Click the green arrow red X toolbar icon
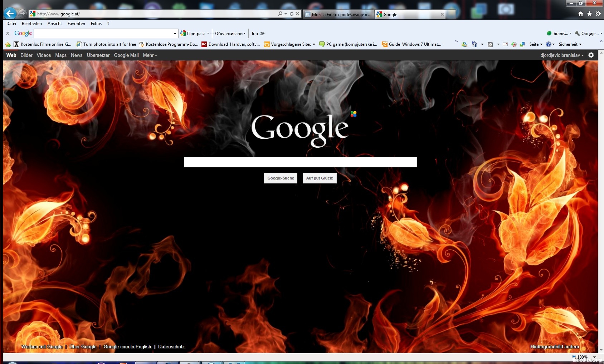 point(514,44)
